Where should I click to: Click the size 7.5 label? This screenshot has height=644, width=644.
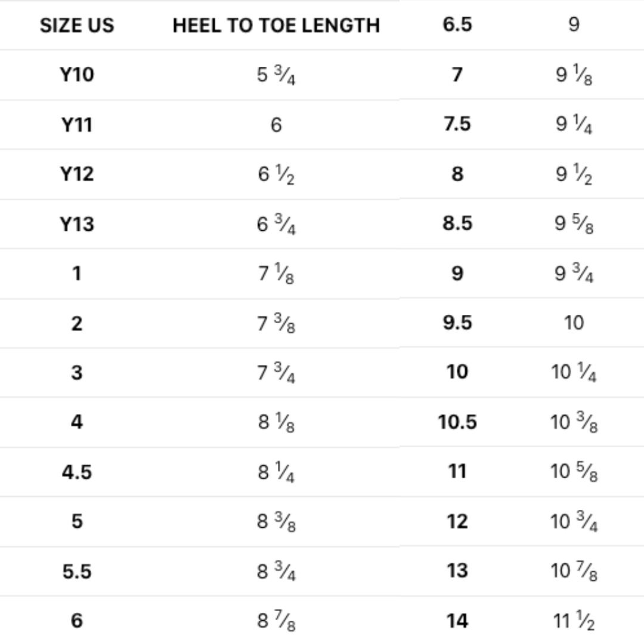click(x=457, y=124)
